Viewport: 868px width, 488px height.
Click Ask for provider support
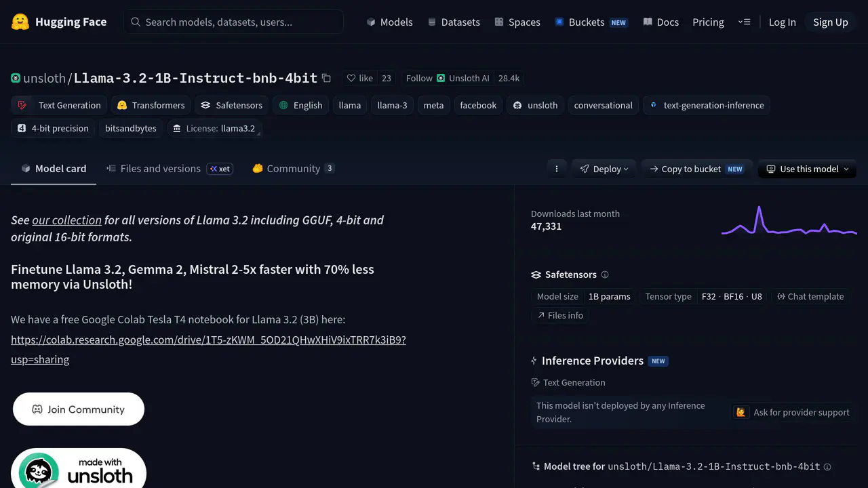coord(792,412)
